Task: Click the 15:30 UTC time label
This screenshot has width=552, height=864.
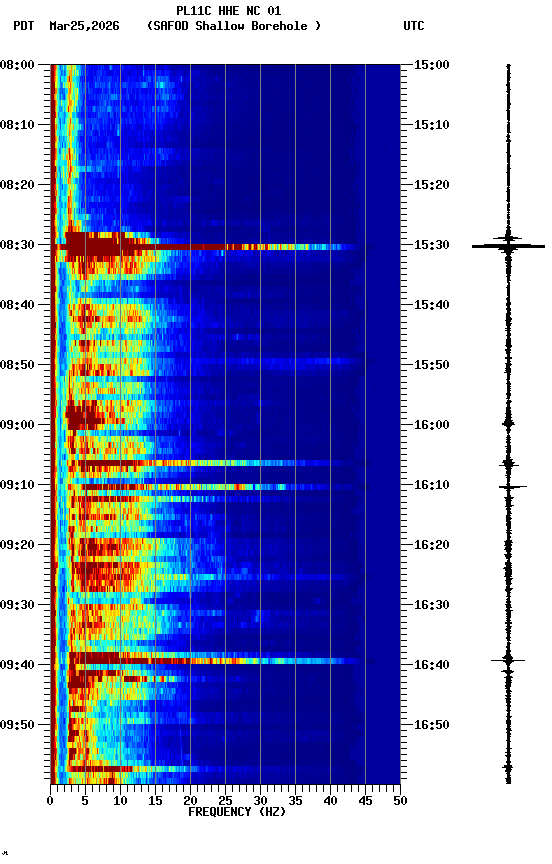Action: pyautogui.click(x=432, y=245)
